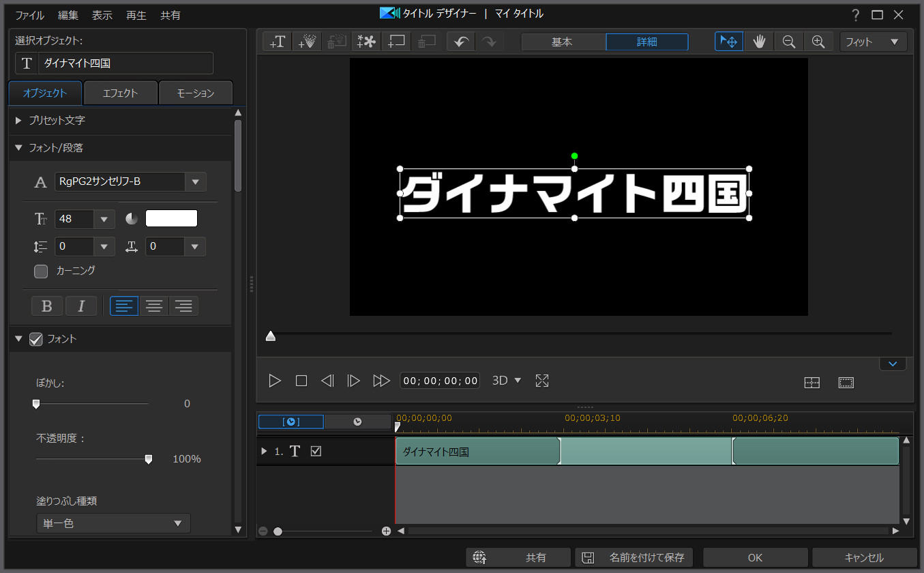924x573 pixels.
Task: Click the 不透明度 slider handle
Action: pyautogui.click(x=149, y=459)
